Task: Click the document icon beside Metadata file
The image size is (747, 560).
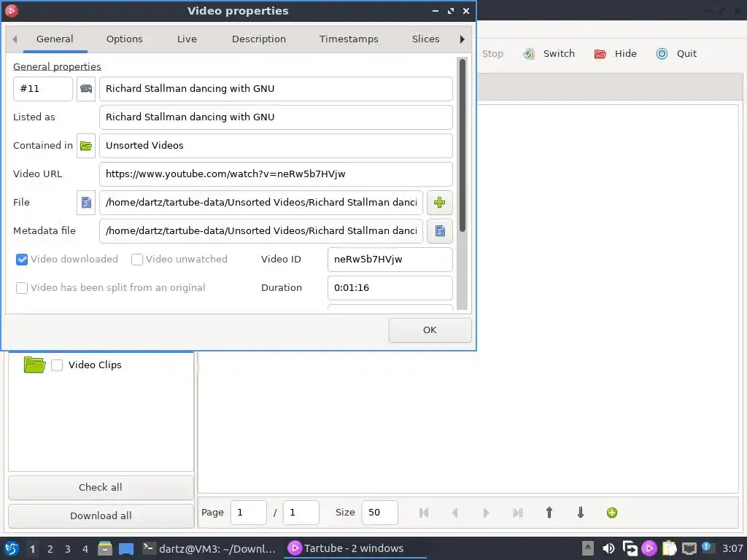Action: (439, 231)
